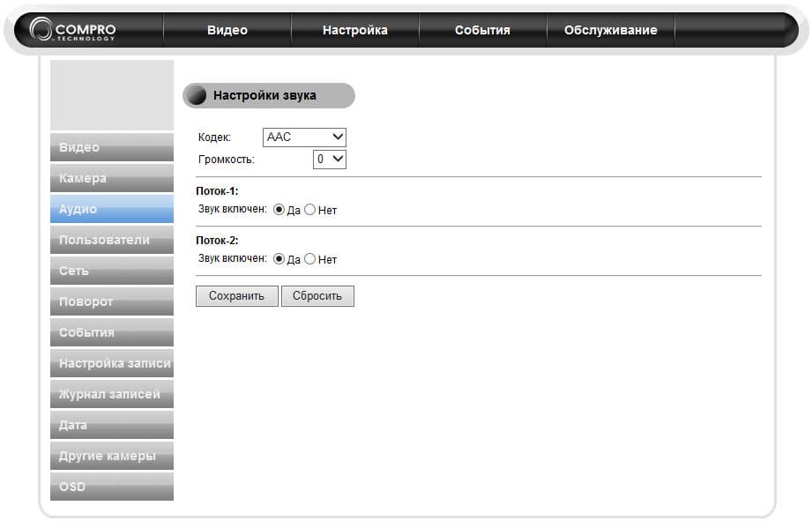Select Видео in the left sidebar
The height and width of the screenshot is (528, 812).
click(112, 147)
